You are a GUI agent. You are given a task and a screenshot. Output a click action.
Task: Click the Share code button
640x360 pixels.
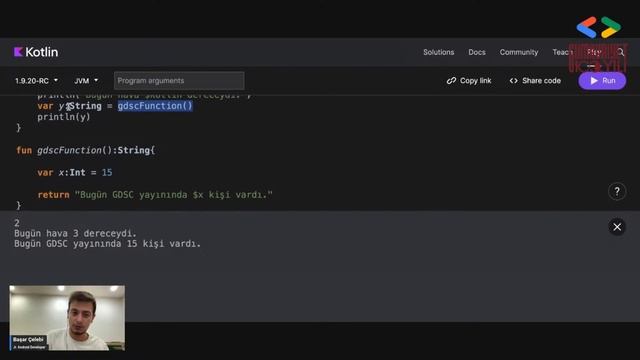pyautogui.click(x=535, y=81)
